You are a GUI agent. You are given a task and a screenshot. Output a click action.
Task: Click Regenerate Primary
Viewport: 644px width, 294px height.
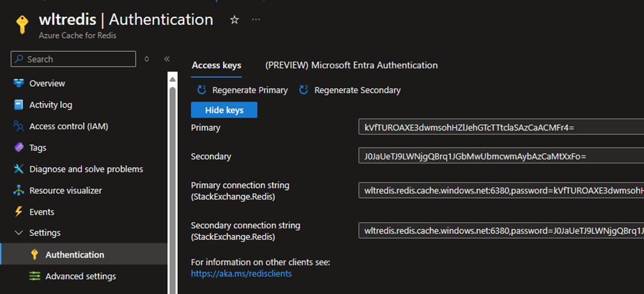[242, 90]
